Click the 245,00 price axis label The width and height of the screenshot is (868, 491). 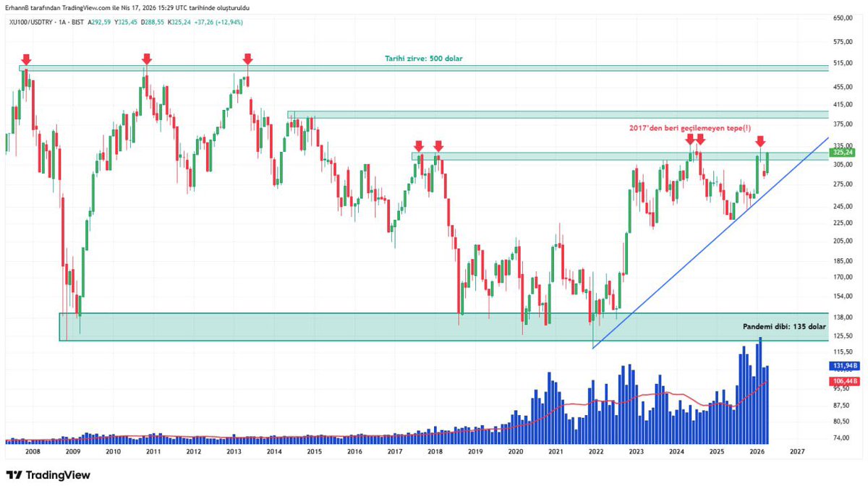[x=842, y=207]
